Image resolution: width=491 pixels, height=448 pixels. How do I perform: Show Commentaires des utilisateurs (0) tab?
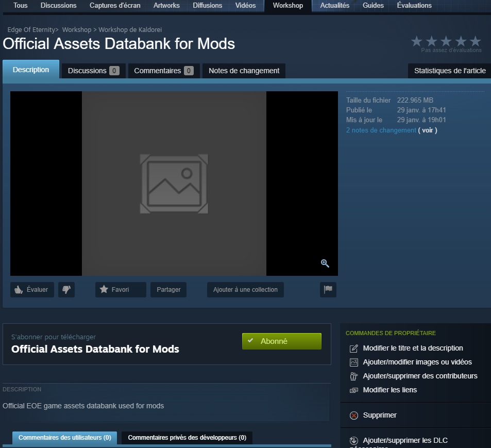pyautogui.click(x=64, y=438)
